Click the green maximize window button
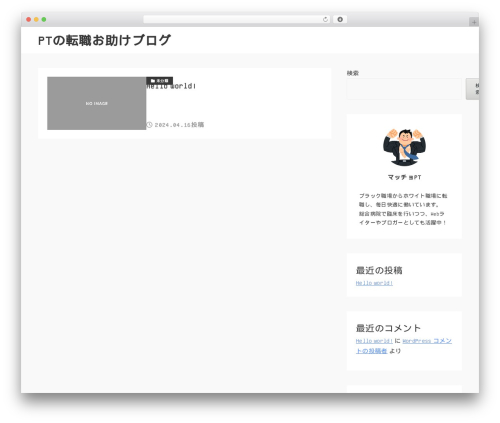 click(44, 20)
